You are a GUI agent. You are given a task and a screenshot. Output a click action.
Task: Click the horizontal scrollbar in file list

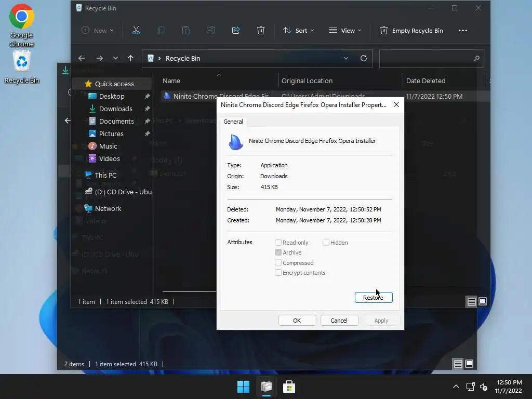[189, 291]
